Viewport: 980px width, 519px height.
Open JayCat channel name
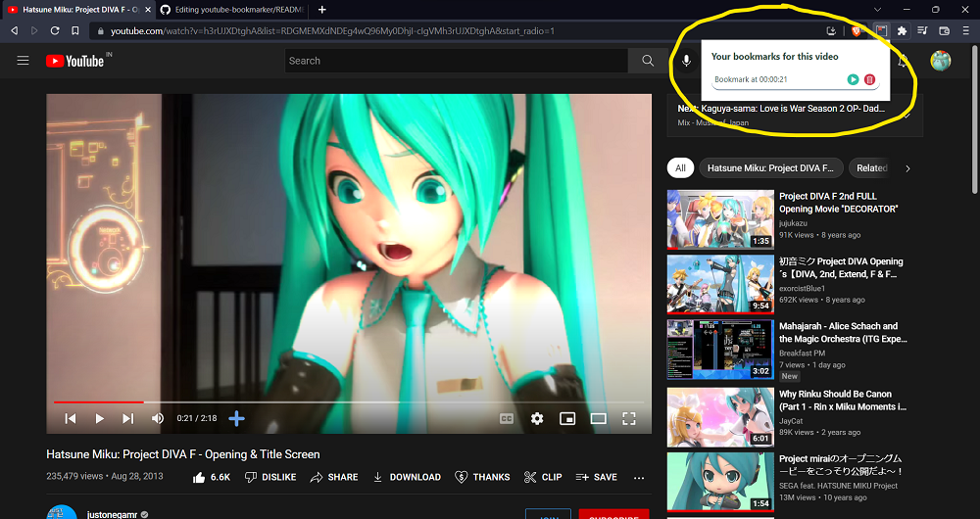pos(791,420)
